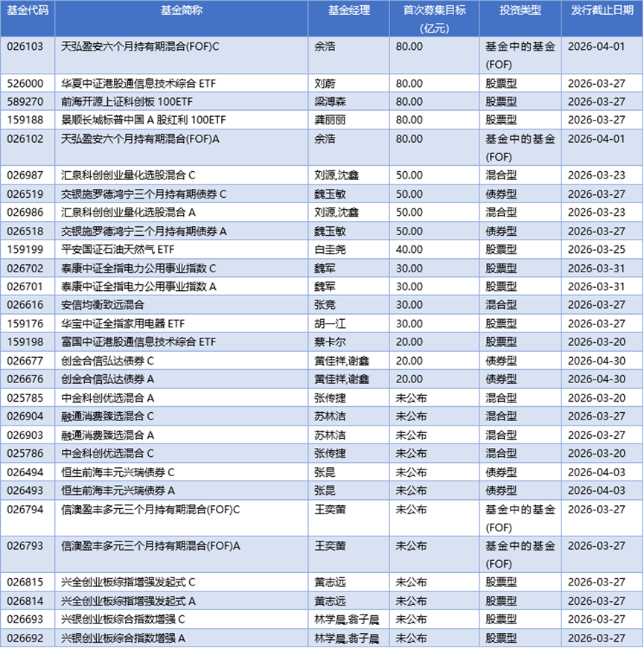This screenshot has height=648, width=644.
Task: Select deadline 2026-04-30 for 创金合信弘达债券 C
Action: (x=596, y=360)
